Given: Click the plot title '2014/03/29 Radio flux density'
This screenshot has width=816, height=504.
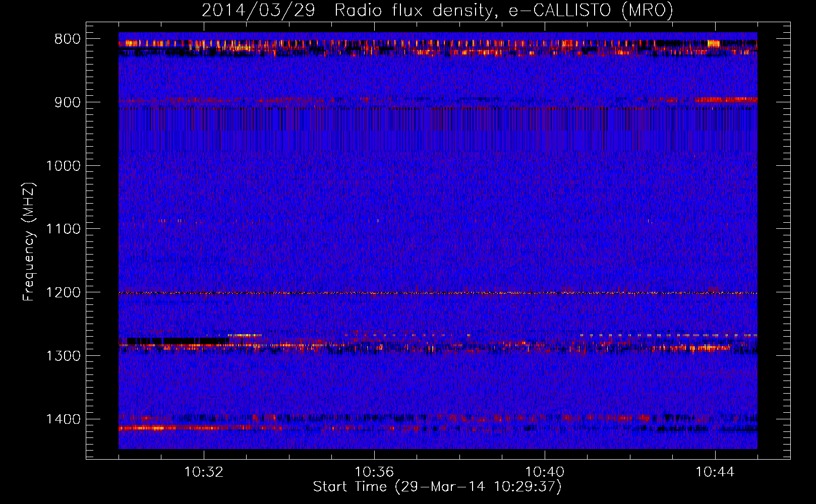Looking at the screenshot, I should pyautogui.click(x=346, y=11).
